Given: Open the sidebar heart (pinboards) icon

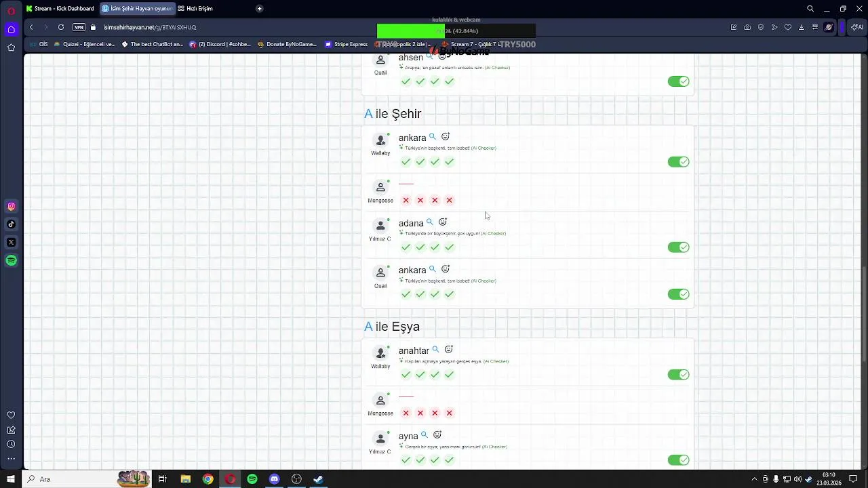Looking at the screenshot, I should point(11,415).
